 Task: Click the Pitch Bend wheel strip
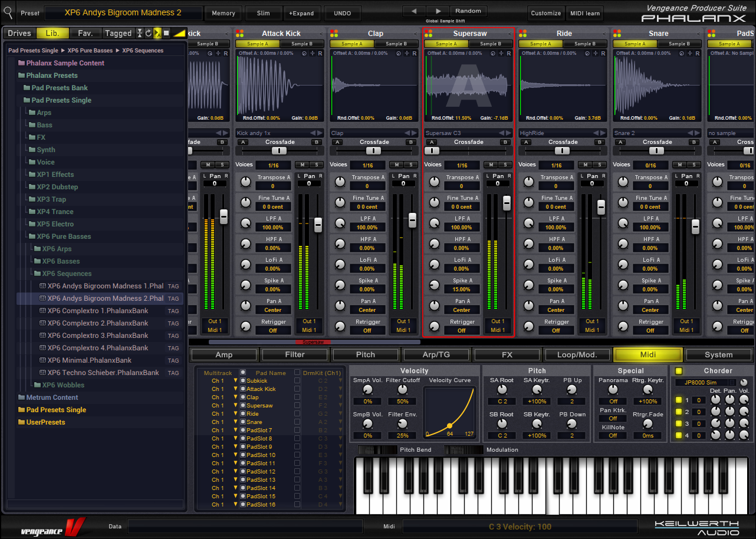point(377,449)
